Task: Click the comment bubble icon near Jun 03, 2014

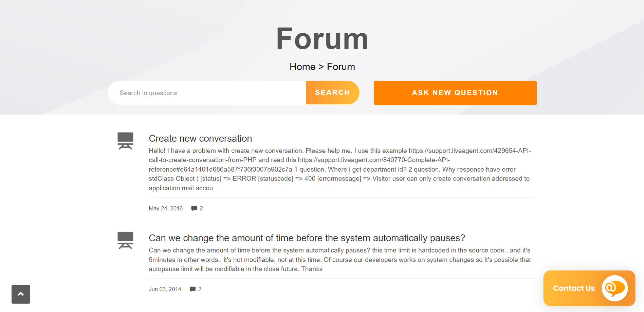Action: (x=192, y=289)
